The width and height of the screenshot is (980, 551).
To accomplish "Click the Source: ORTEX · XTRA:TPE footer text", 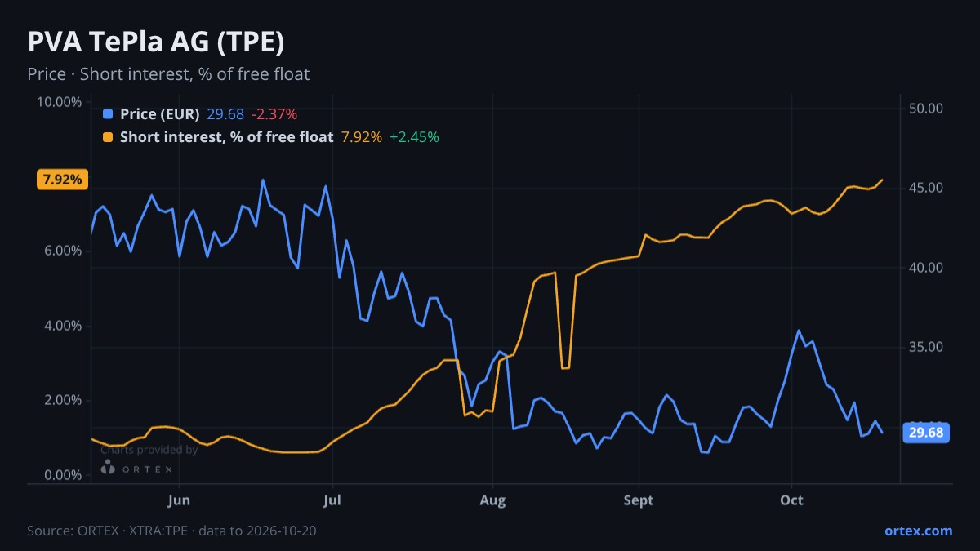I will coord(171,531).
